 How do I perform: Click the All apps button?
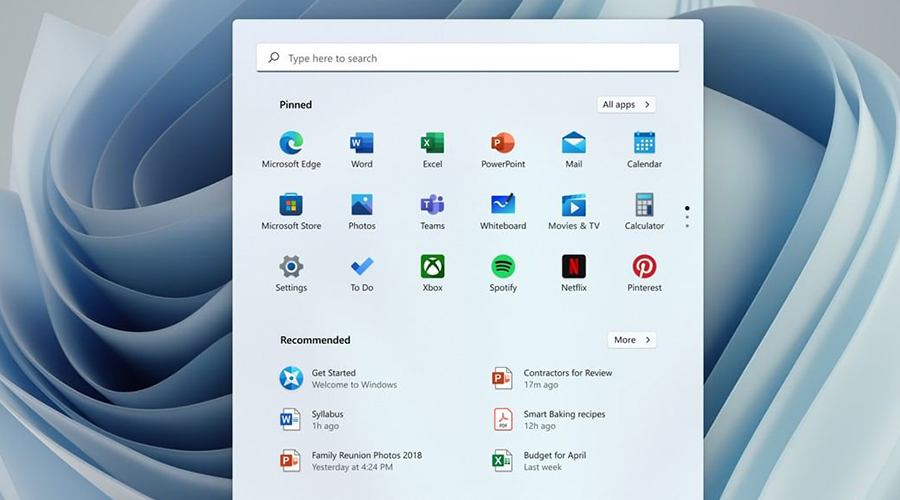coord(626,104)
